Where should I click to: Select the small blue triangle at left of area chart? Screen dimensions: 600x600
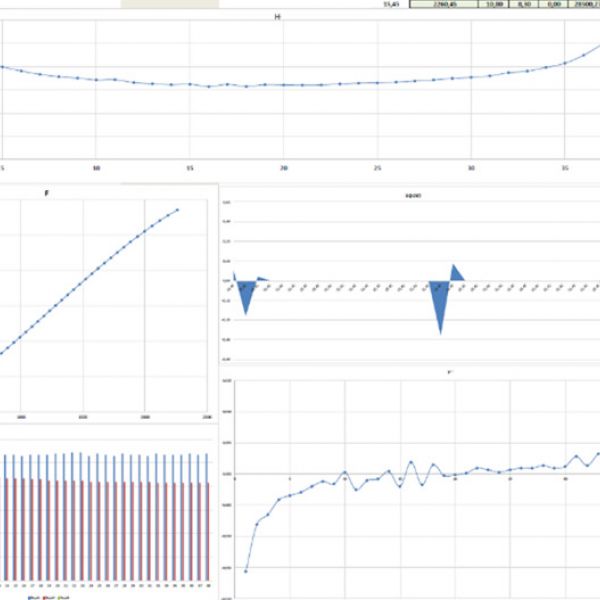click(244, 298)
